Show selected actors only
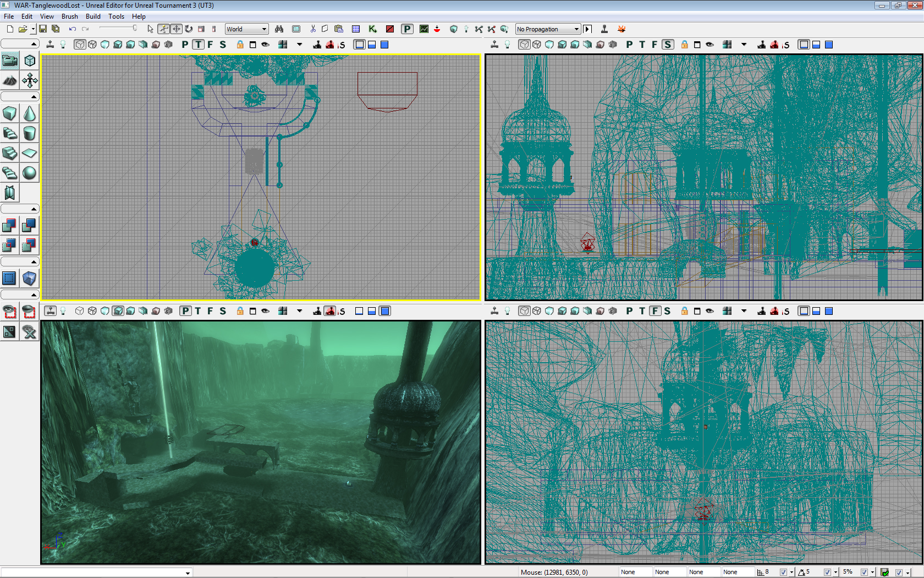 point(10,312)
